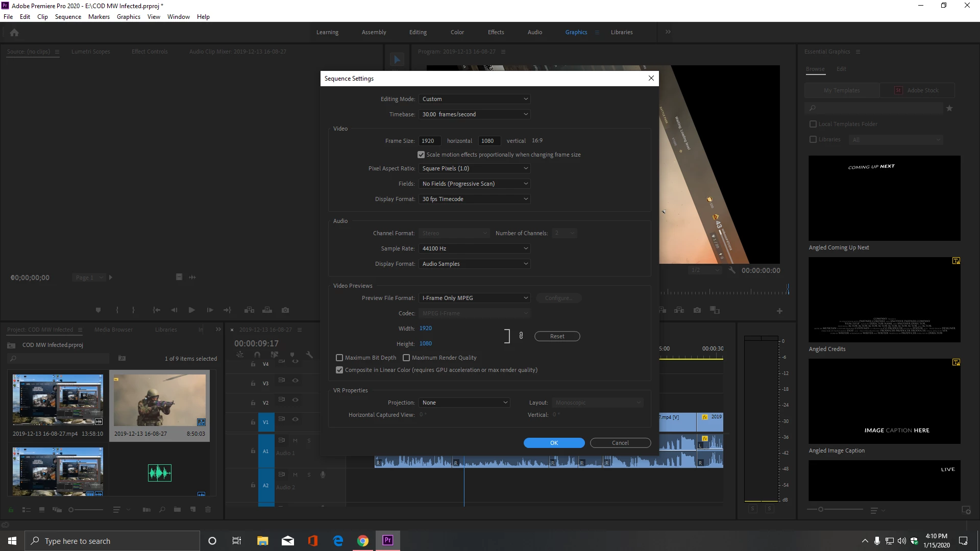Open the Sequence menu
This screenshot has height=551, width=980.
tap(68, 17)
